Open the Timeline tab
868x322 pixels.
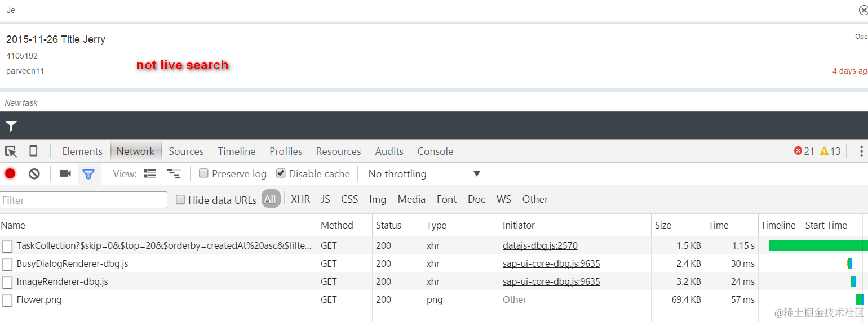tap(237, 151)
